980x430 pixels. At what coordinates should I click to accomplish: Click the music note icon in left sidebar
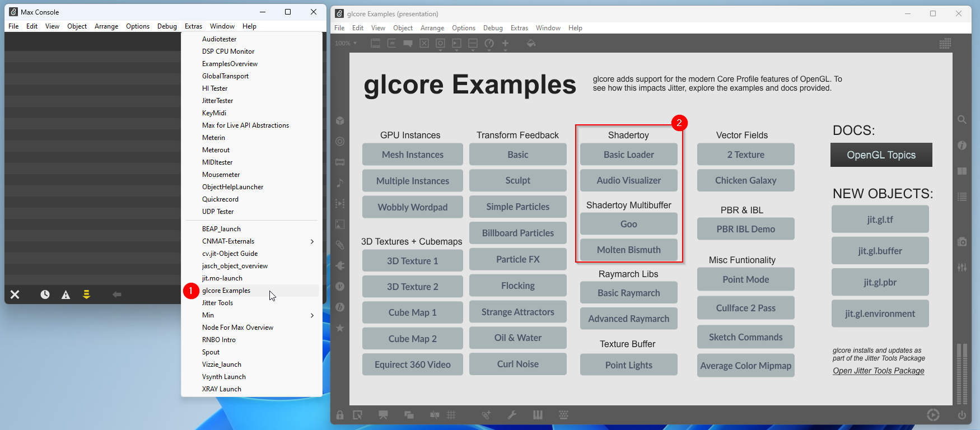(340, 183)
